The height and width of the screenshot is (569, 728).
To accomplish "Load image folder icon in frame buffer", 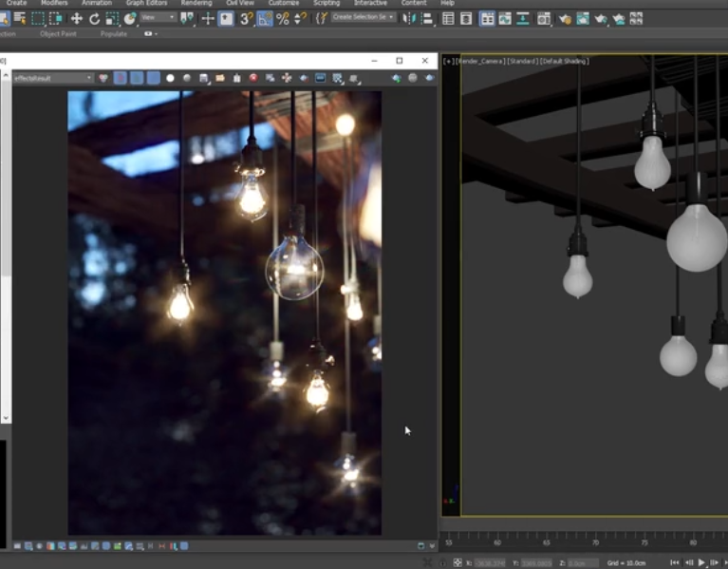I will click(220, 78).
